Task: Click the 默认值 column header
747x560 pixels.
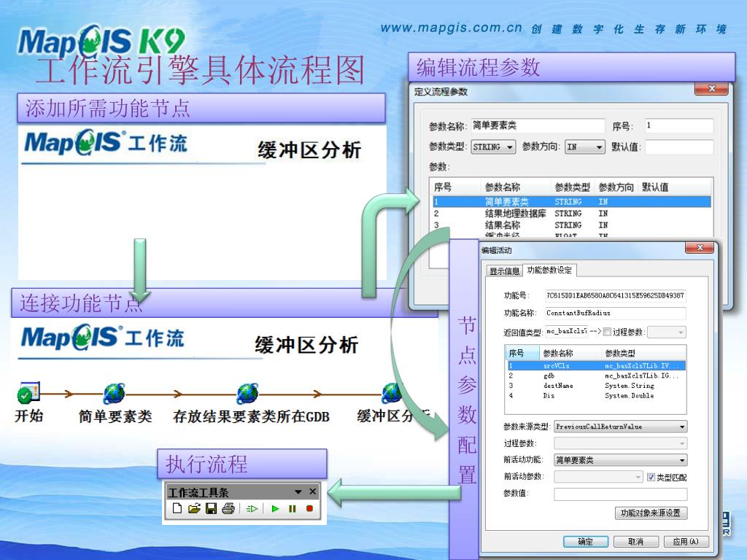Action: (x=655, y=187)
